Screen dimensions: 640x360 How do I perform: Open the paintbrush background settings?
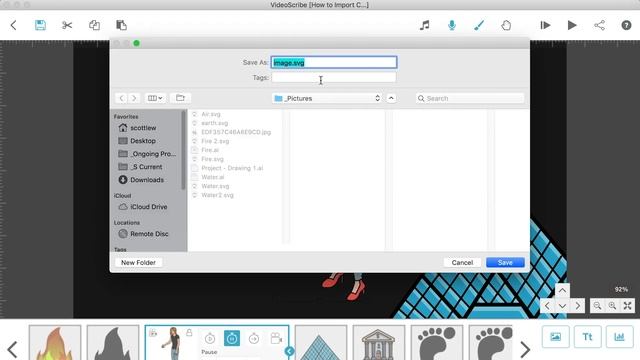tap(479, 25)
